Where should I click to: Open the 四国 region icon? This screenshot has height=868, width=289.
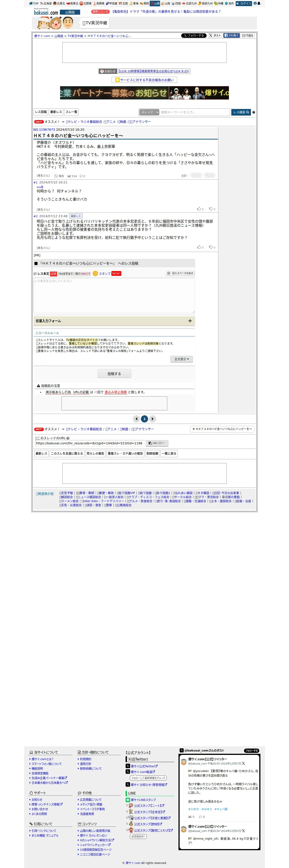click(176, 3)
